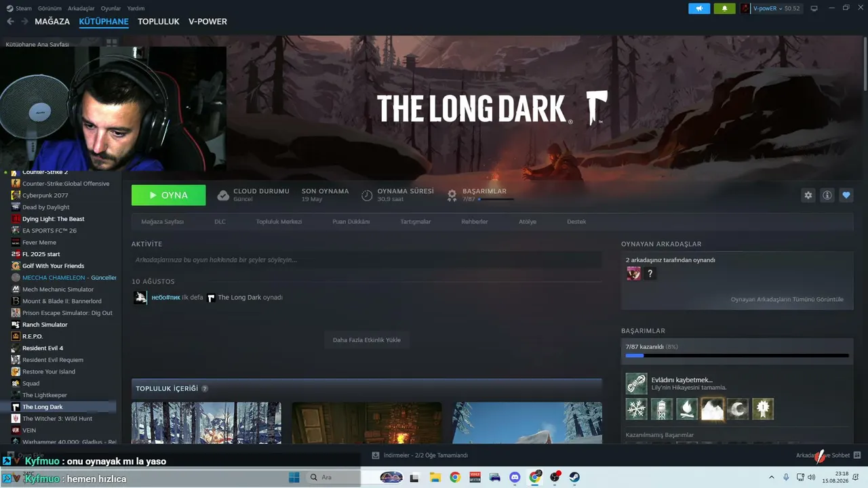View the water tower achievement icon
This screenshot has width=868, height=488.
coord(662,409)
